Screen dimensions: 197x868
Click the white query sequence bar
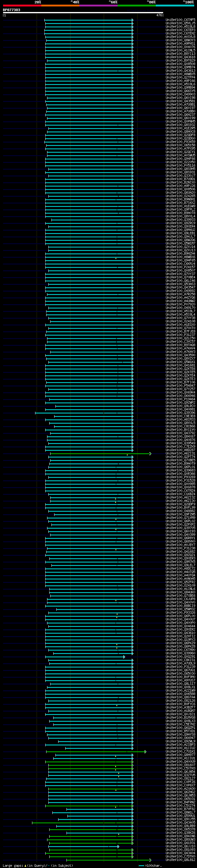pyautogui.click(x=83, y=13)
